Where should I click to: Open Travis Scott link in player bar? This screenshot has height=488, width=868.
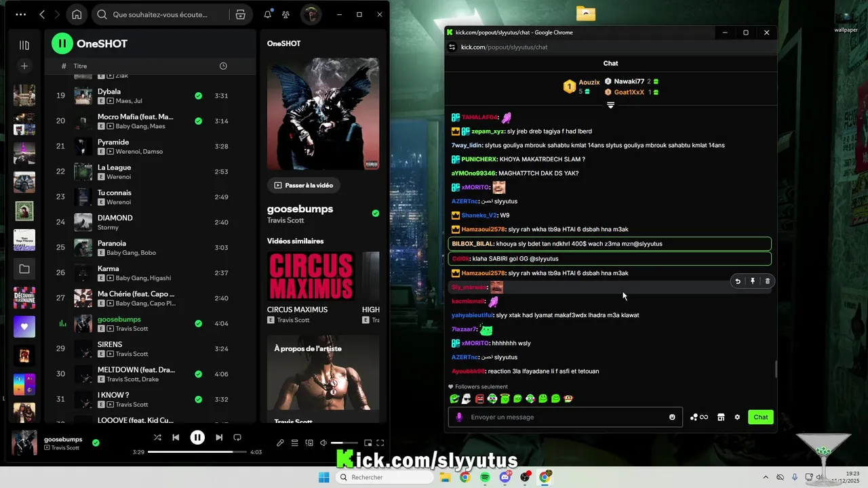pyautogui.click(x=65, y=447)
